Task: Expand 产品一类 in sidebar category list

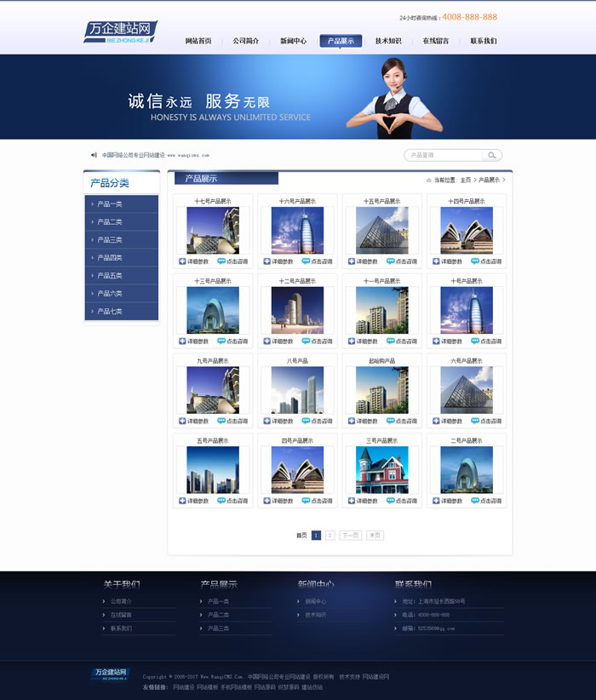Action: pos(122,204)
